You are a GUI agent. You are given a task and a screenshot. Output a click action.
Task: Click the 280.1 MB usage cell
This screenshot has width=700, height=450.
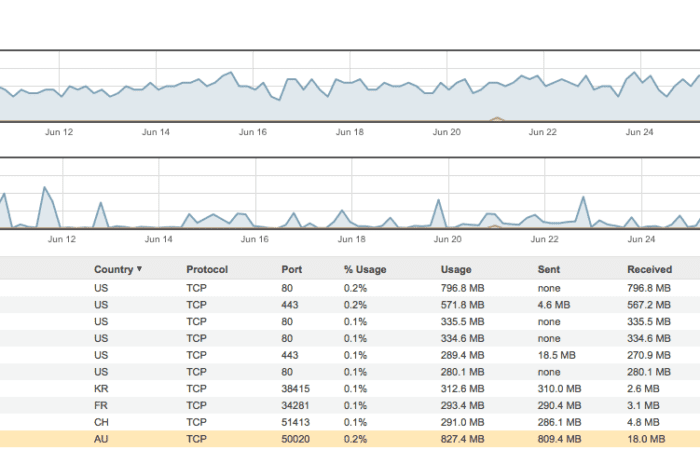pos(462,372)
